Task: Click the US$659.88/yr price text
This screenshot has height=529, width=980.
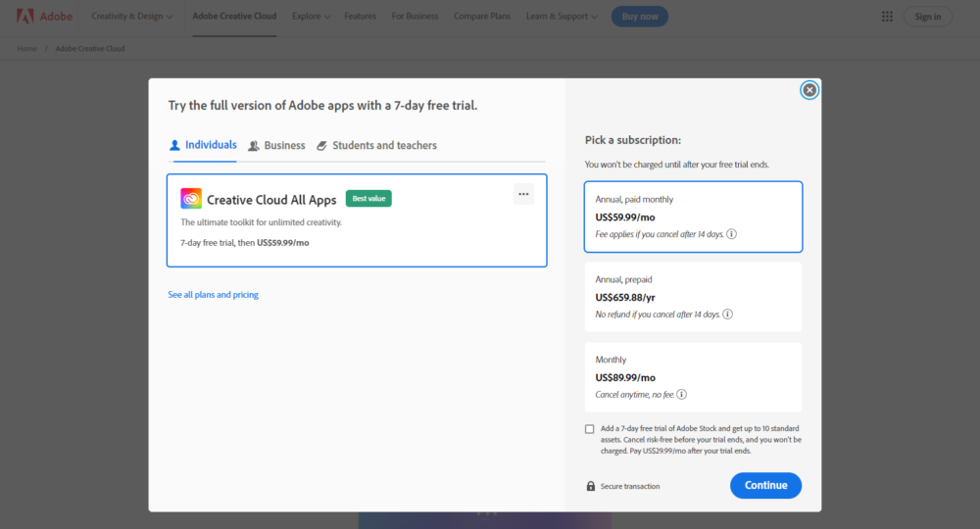Action: 625,297
